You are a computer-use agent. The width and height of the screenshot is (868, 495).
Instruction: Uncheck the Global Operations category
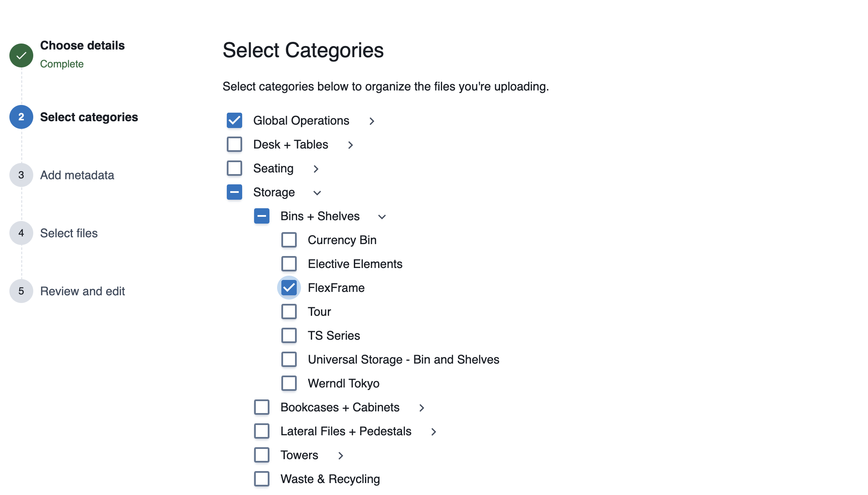234,120
